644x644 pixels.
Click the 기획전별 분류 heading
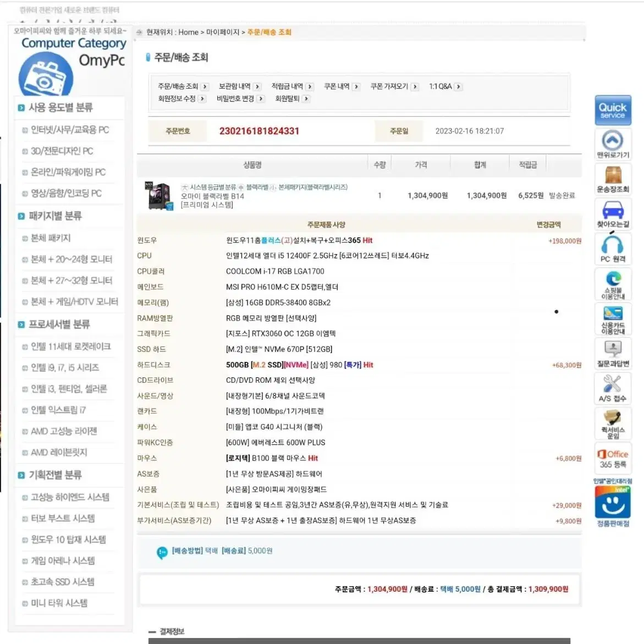[x=55, y=475]
